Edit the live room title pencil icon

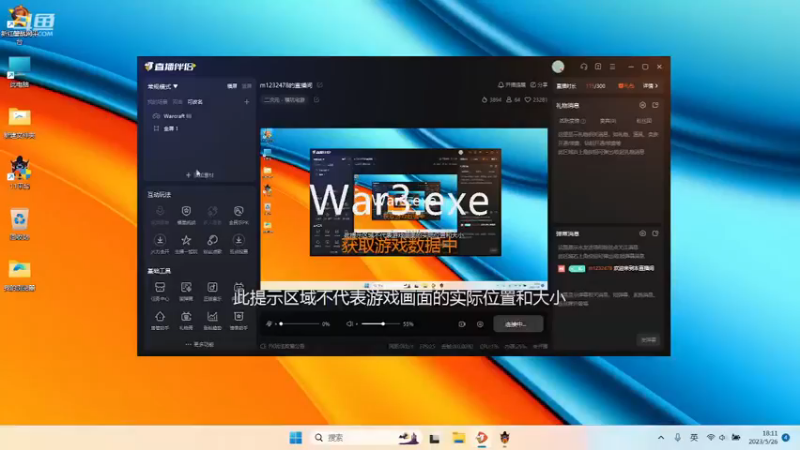tap(320, 85)
